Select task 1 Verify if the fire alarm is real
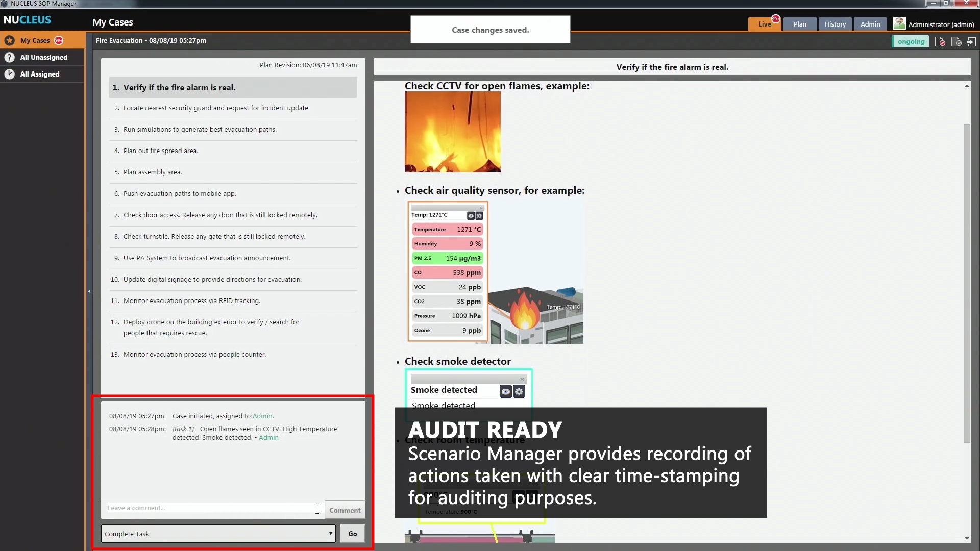Screen dimensions: 980x551 (233, 88)
